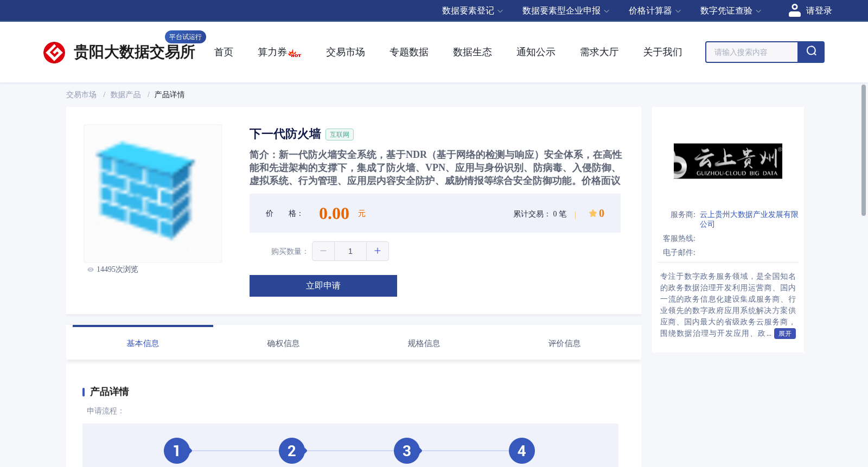Expand the 数据要素型企业申报 dropdown
Screen dimensions: 868x467
[566, 11]
